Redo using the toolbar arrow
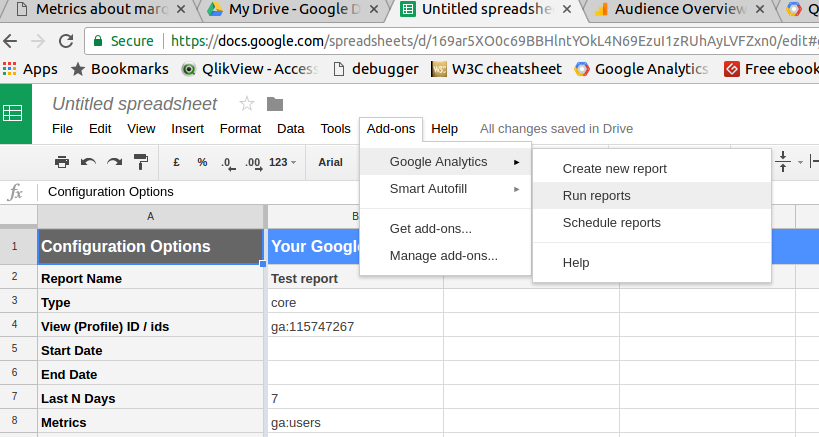This screenshot has width=819, height=437. (x=114, y=162)
